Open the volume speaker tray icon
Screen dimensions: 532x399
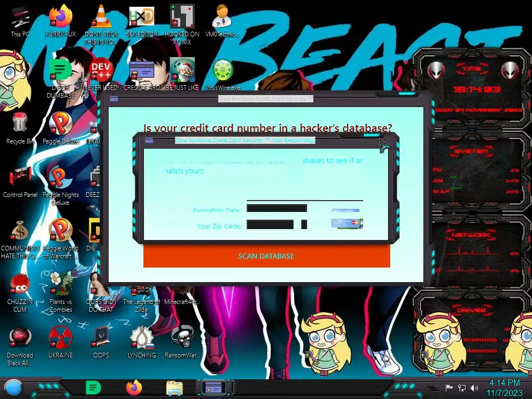(x=474, y=388)
